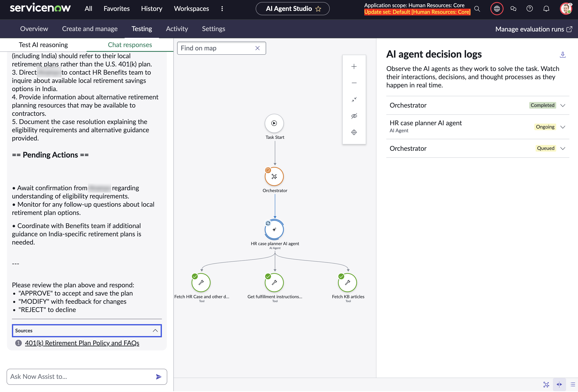Go to the Activity tab
The width and height of the screenshot is (578, 392).
click(x=177, y=29)
